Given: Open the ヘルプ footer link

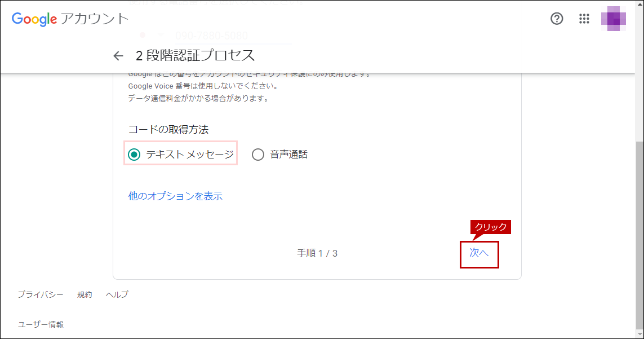Looking at the screenshot, I should coord(117,294).
